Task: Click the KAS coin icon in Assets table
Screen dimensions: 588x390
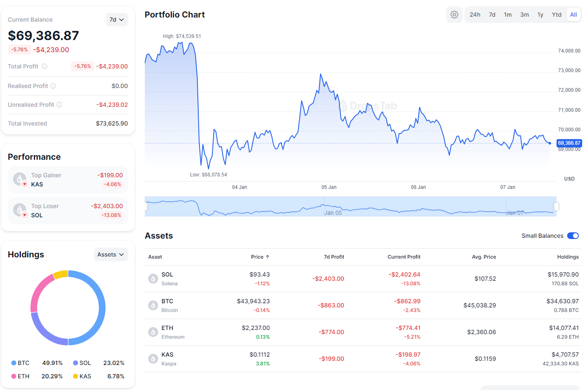Action: click(153, 359)
